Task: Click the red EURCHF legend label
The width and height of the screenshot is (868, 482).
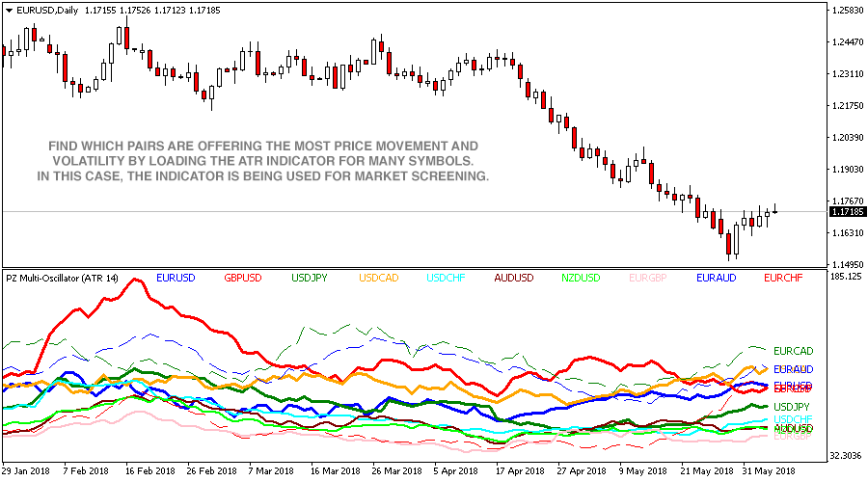Action: (x=783, y=278)
